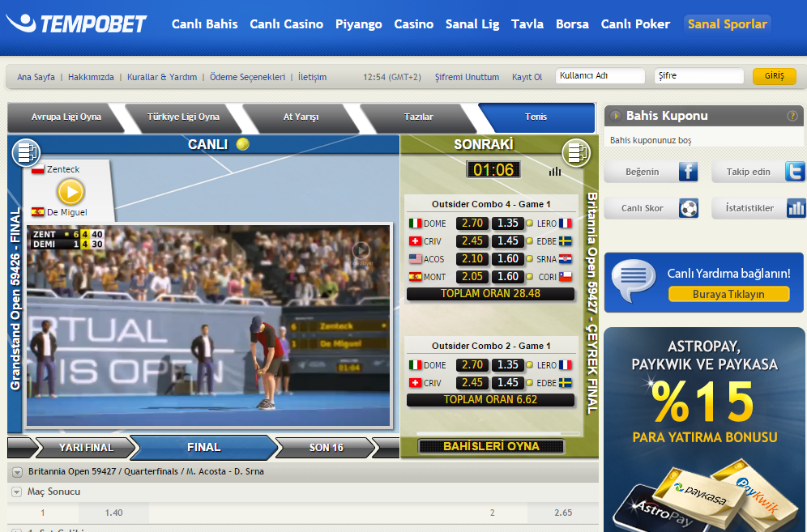Focus the Şifre password field
The width and height of the screenshot is (807, 532).
coord(699,75)
